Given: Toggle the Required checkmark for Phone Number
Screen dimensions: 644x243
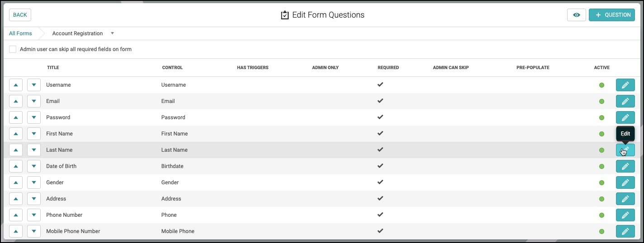Looking at the screenshot, I should (380, 215).
